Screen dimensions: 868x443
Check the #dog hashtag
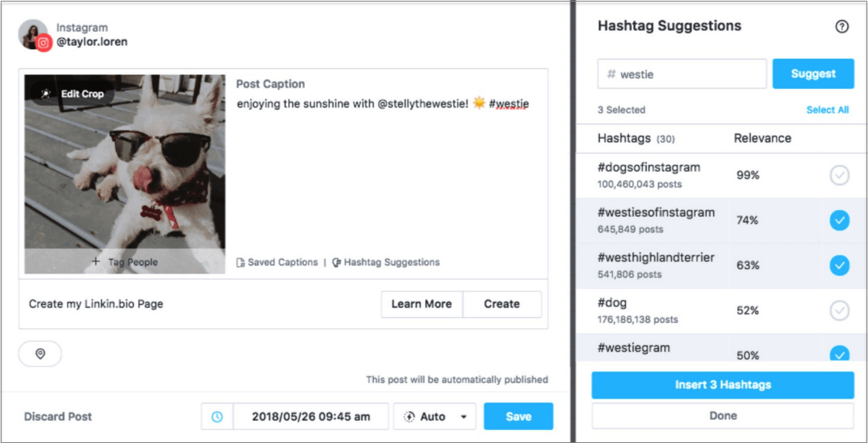840,311
